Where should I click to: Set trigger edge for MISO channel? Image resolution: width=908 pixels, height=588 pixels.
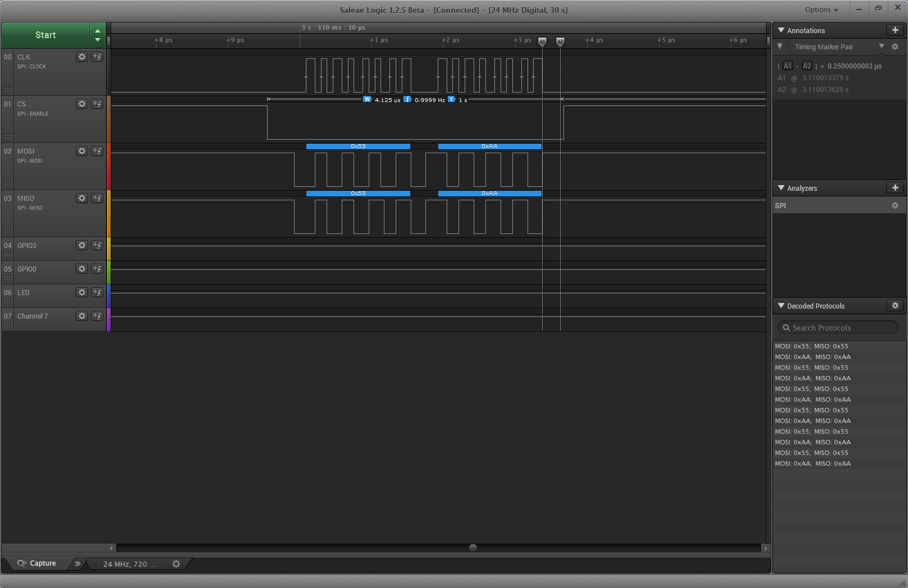tap(97, 198)
